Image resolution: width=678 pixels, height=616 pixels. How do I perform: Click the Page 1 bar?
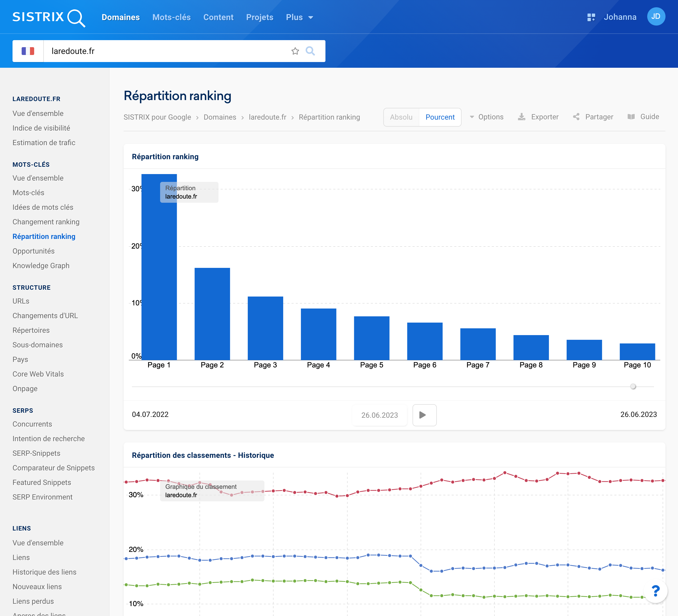(x=159, y=267)
